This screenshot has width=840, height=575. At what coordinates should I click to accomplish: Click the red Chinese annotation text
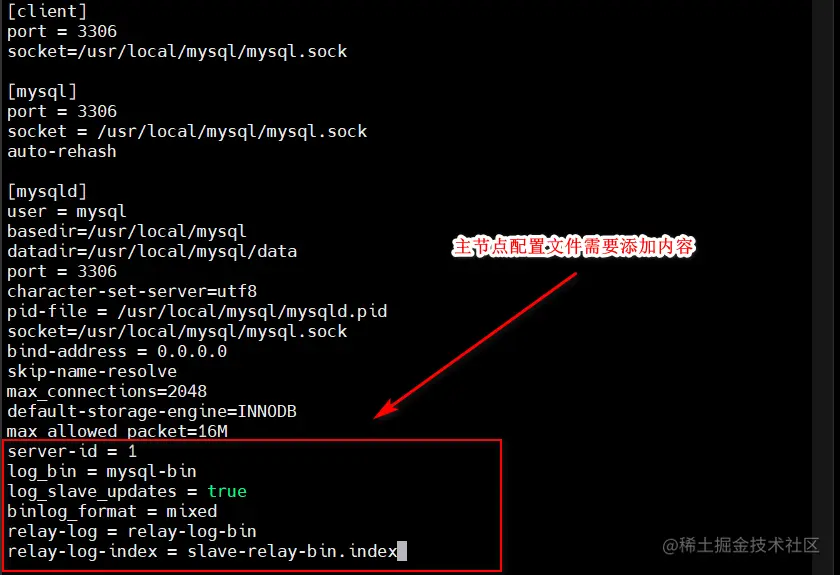coord(573,247)
